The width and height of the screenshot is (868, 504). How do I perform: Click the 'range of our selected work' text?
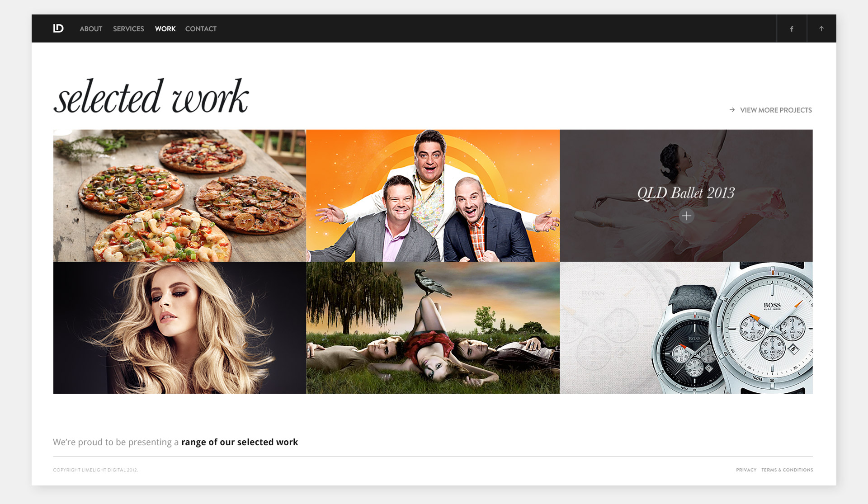pos(240,442)
